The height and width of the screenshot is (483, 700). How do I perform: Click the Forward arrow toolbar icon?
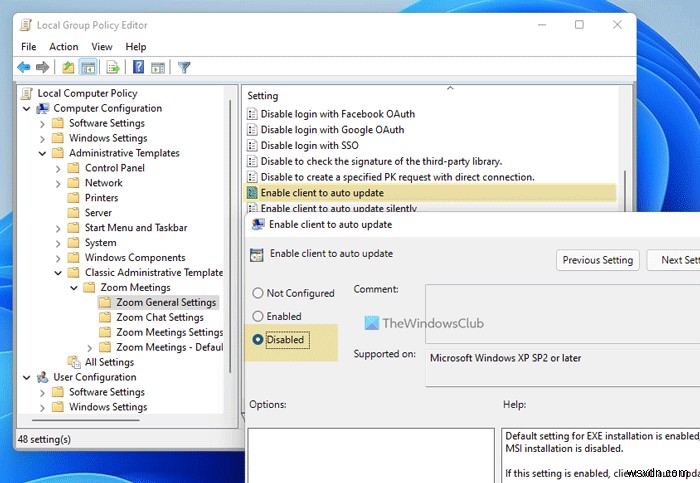click(x=42, y=67)
